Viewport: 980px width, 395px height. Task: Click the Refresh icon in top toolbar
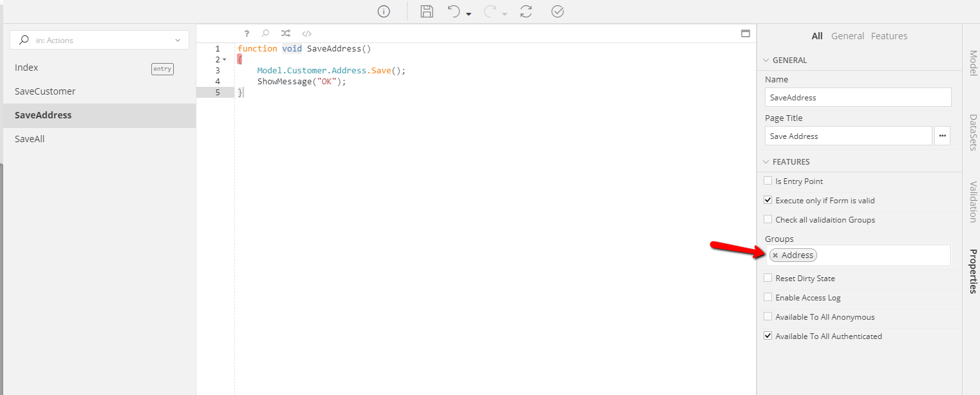(x=526, y=12)
